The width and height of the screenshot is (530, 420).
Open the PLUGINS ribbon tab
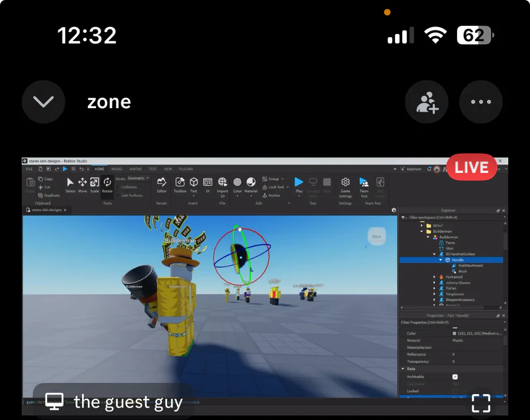[x=186, y=169]
